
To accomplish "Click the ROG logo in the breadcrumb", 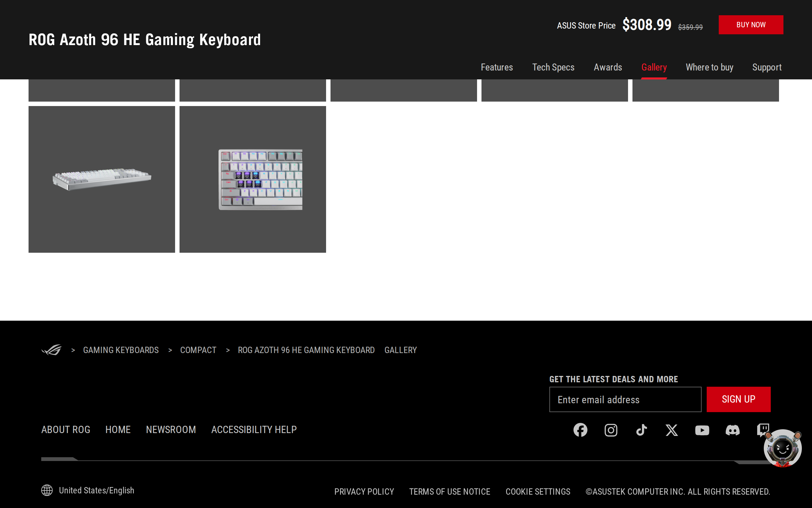I will 51,350.
